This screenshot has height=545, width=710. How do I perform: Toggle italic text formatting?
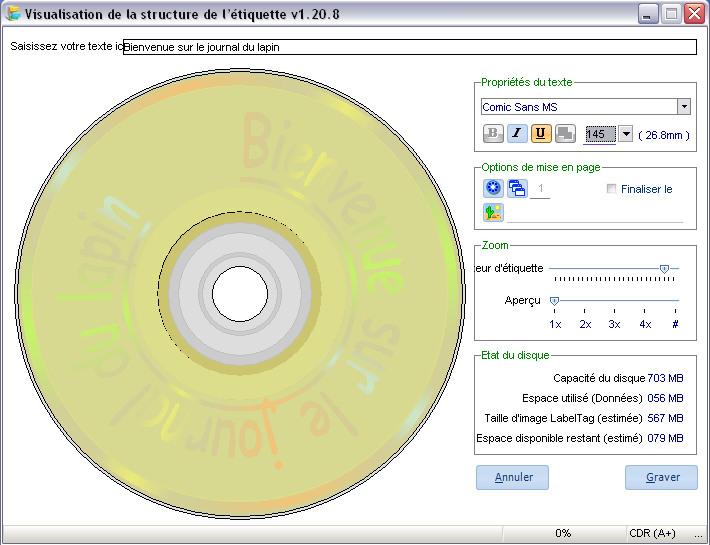(517, 134)
